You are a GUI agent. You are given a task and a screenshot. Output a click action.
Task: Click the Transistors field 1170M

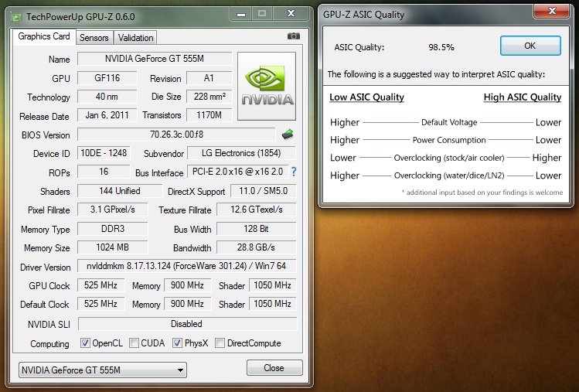pyautogui.click(x=209, y=115)
